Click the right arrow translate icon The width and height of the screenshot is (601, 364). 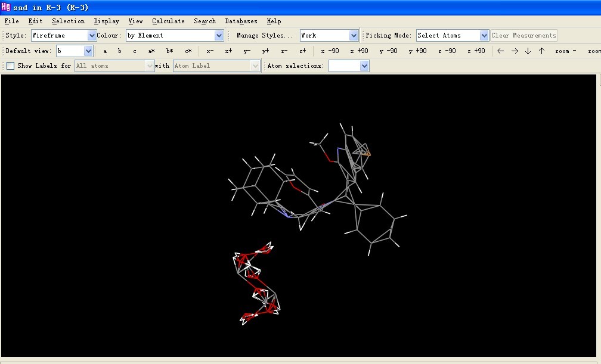[515, 51]
